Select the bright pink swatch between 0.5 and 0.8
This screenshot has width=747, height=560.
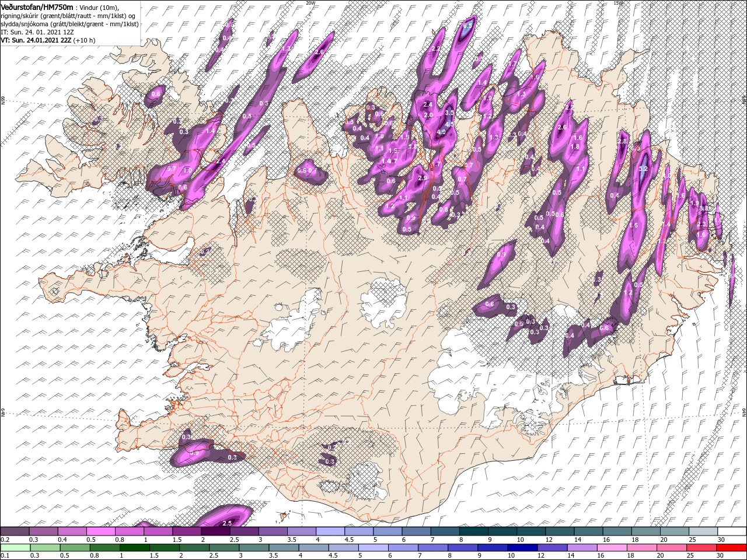[x=100, y=531]
